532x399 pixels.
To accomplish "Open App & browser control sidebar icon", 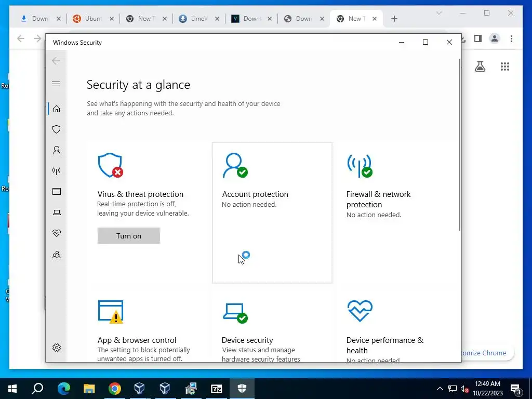I will (57, 192).
